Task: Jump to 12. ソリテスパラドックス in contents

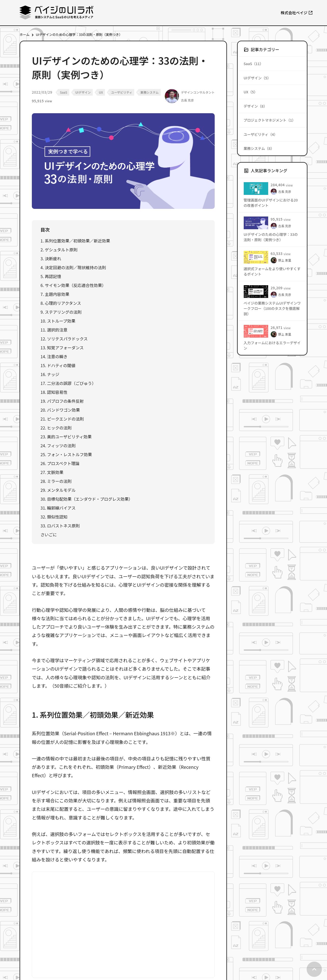Action: pos(64,339)
